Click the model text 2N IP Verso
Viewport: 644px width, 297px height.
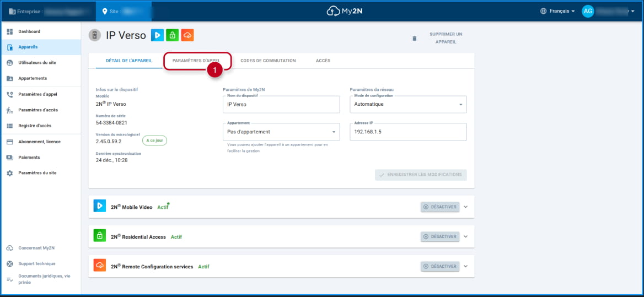coord(111,104)
